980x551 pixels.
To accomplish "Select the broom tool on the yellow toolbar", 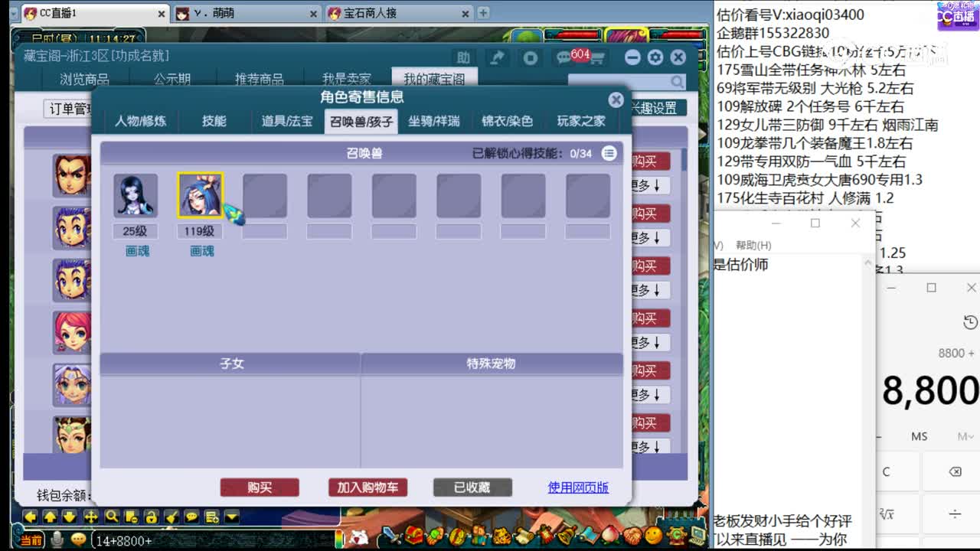I will (171, 517).
